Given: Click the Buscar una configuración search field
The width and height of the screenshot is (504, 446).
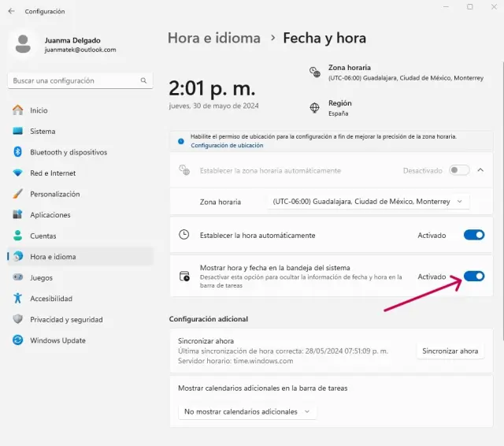Looking at the screenshot, I should click(75, 80).
